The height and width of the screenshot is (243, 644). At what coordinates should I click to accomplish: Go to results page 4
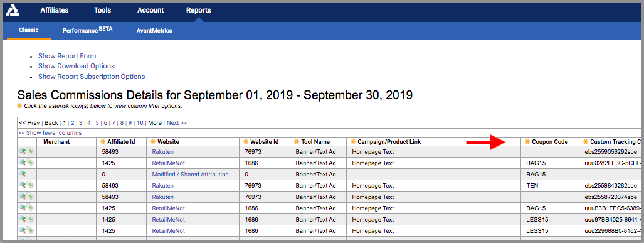pyautogui.click(x=88, y=123)
